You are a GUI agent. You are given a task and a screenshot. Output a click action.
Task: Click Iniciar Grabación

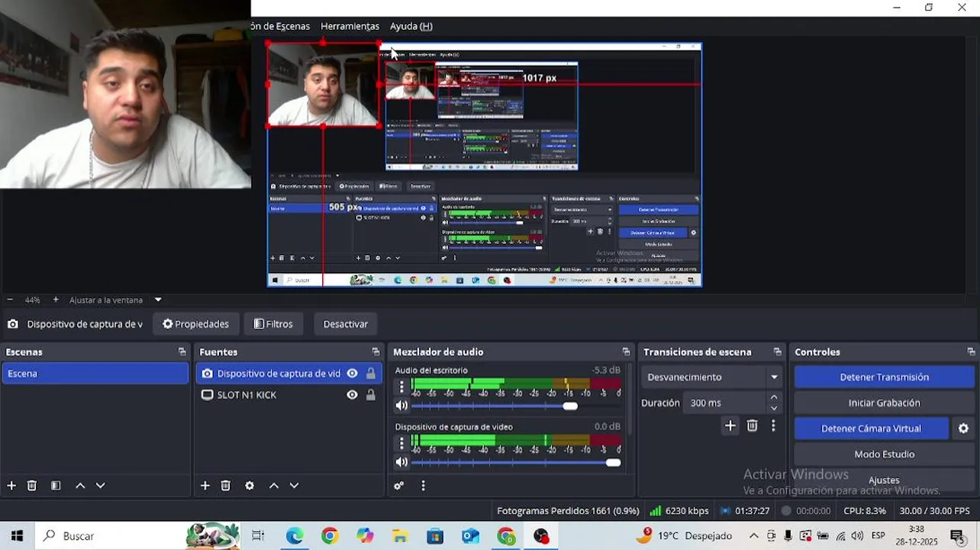(x=884, y=403)
